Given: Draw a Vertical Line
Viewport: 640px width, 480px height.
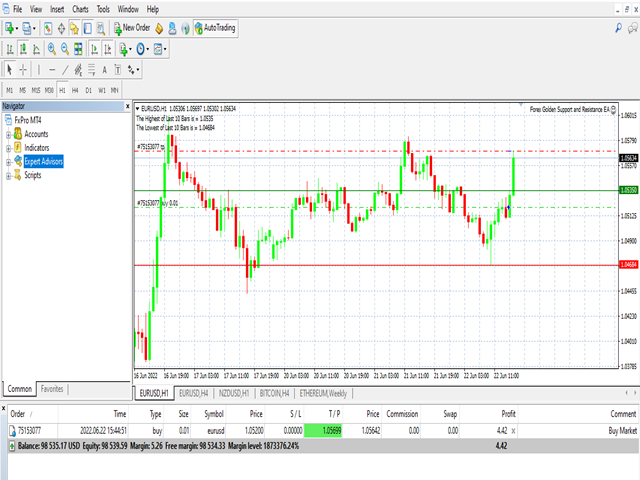Looking at the screenshot, I should coord(39,70).
